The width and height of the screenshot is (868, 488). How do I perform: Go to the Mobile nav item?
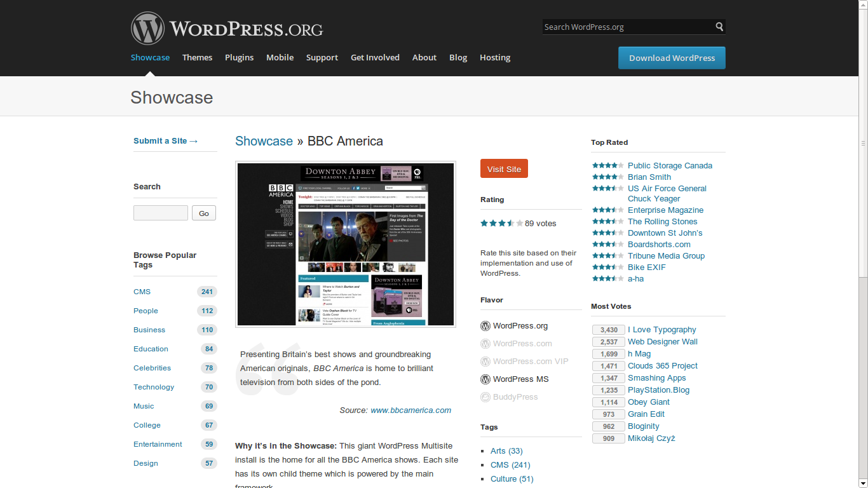(x=280, y=57)
